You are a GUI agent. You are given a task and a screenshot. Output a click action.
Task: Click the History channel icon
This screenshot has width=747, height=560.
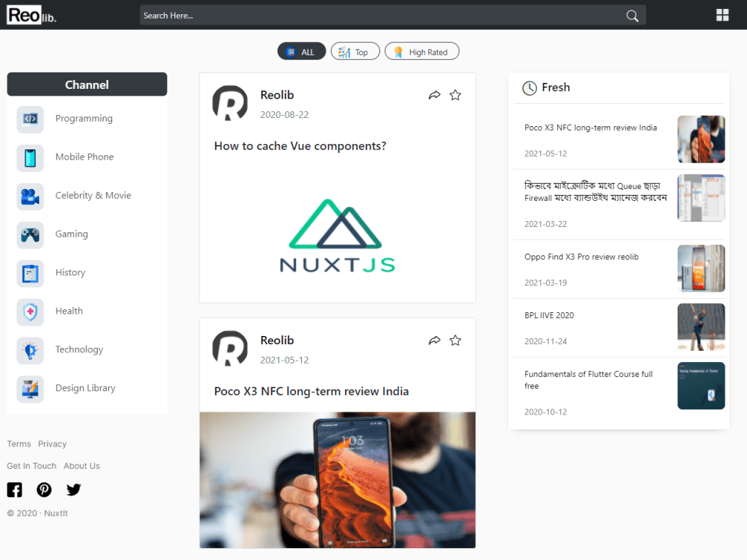[30, 273]
